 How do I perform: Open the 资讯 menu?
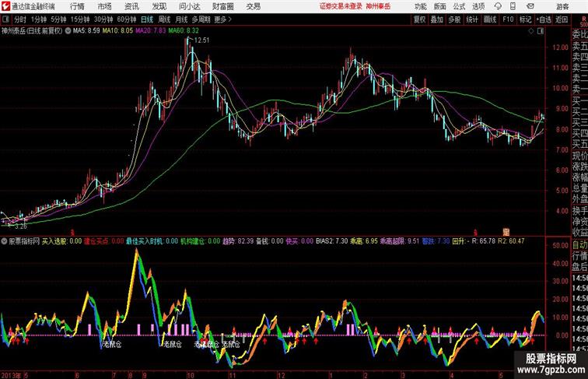pyautogui.click(x=131, y=6)
